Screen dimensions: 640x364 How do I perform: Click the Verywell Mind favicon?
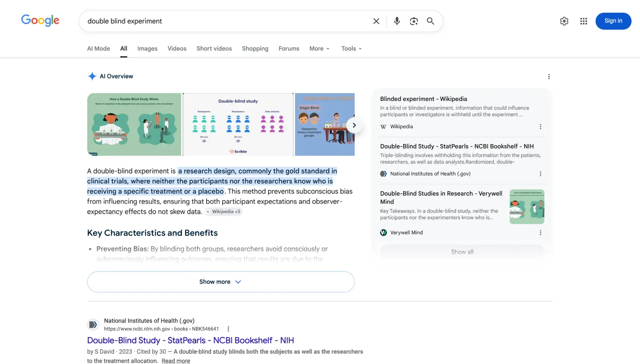click(383, 232)
